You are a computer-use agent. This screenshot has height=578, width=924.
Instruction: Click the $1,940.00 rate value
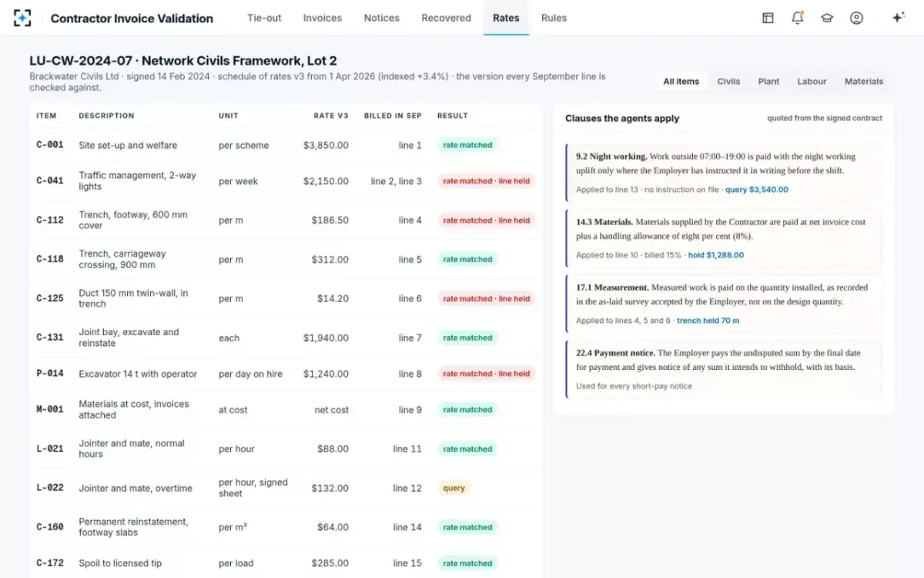point(326,338)
